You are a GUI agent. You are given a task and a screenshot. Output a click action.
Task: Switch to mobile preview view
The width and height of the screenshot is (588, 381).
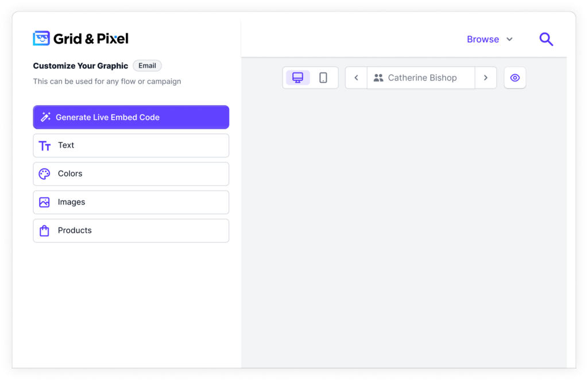pos(323,78)
